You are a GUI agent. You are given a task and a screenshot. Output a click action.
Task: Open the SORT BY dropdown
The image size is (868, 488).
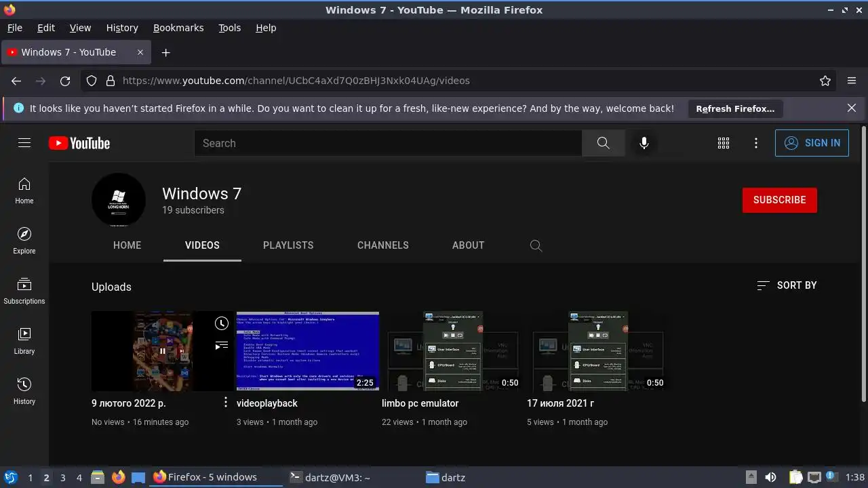click(x=787, y=285)
